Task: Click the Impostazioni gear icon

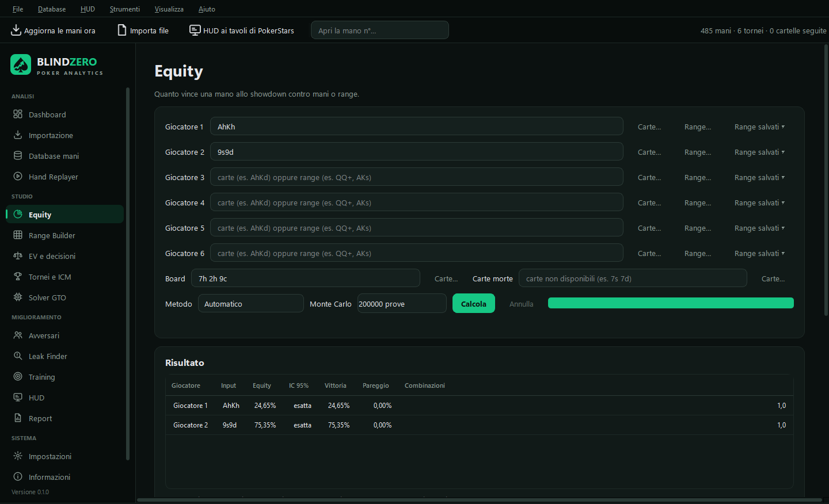Action: 18,456
